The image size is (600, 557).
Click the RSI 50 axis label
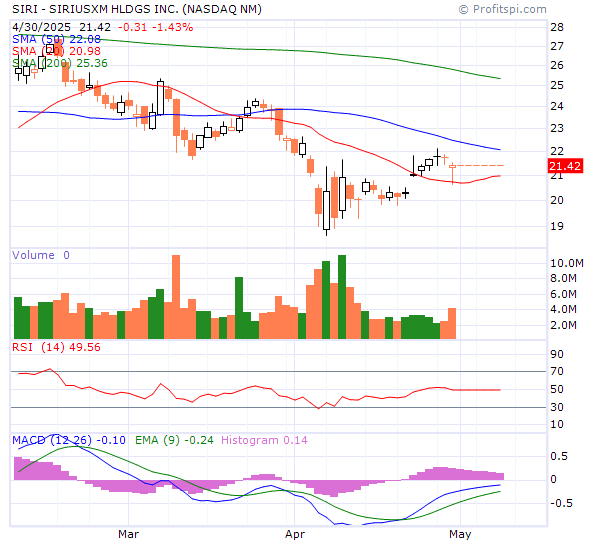click(557, 389)
